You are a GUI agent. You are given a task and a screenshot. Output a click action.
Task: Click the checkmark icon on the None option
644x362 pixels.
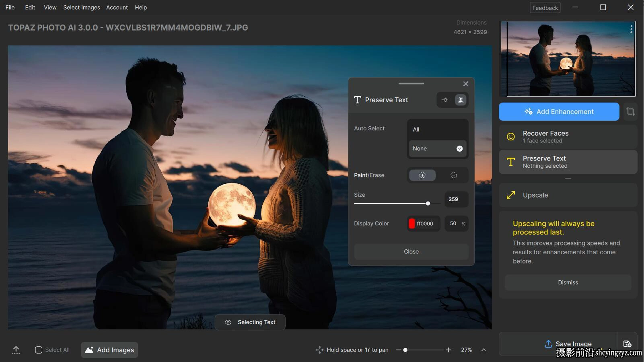tap(459, 148)
